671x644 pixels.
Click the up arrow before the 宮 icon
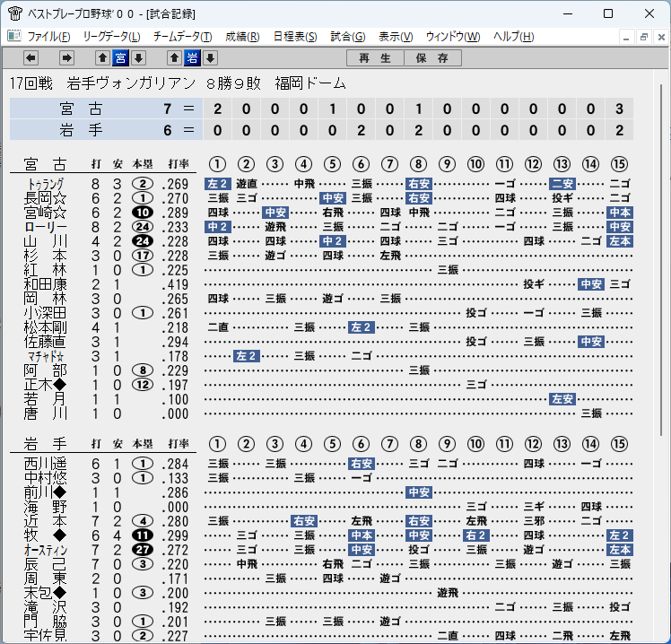[x=102, y=57]
